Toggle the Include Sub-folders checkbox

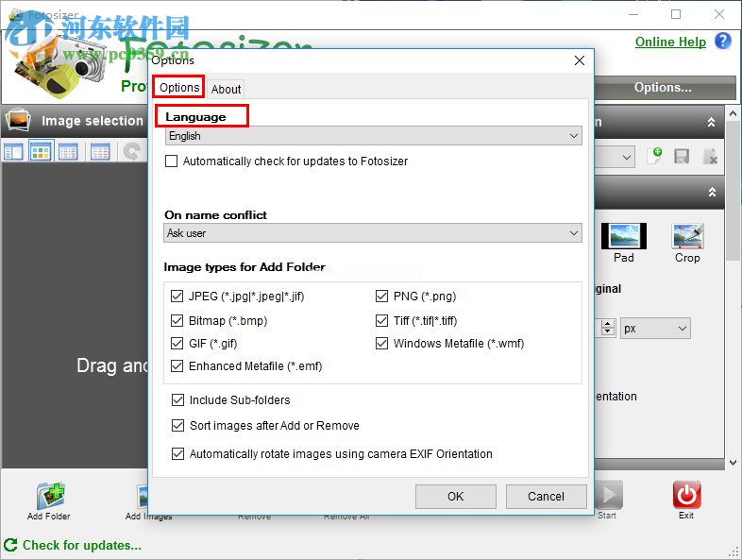(x=177, y=400)
